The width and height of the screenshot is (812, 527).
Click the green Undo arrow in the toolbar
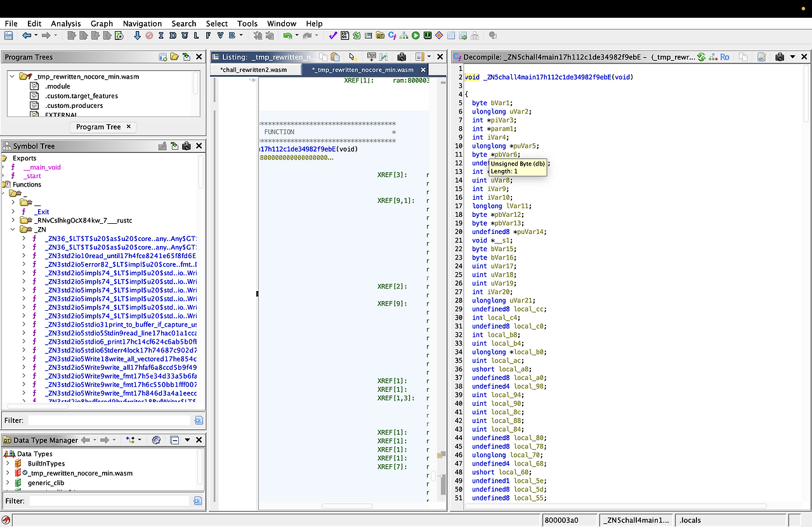(288, 36)
